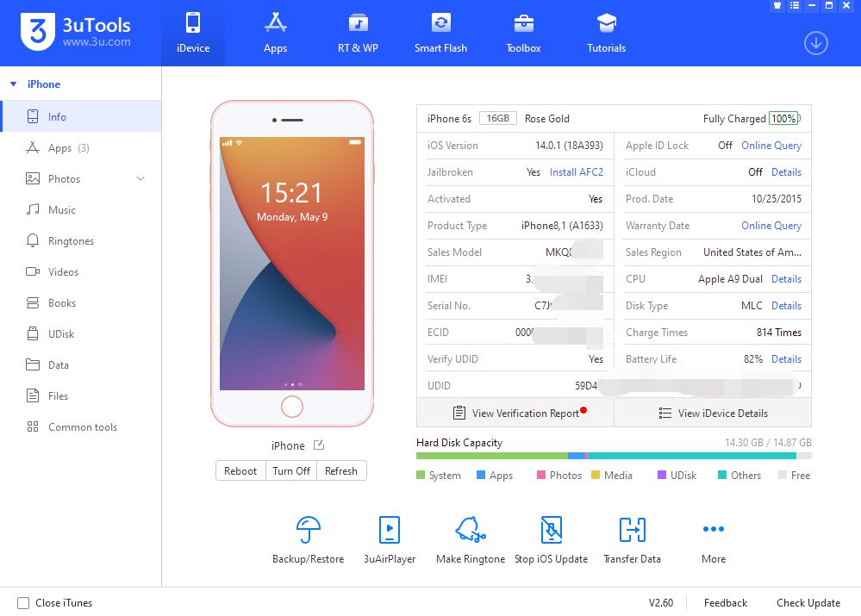Expand the Photos chevron in sidebar
The width and height of the screenshot is (861, 616).
pos(140,178)
